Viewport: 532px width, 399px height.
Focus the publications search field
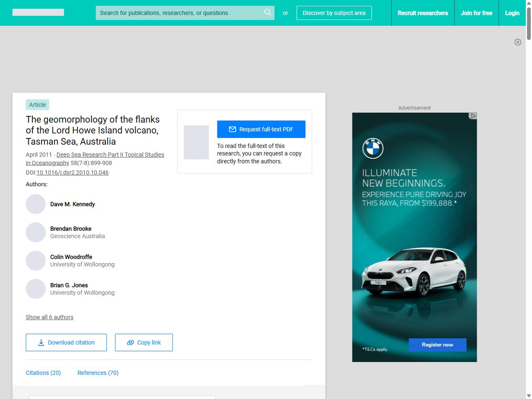(179, 13)
